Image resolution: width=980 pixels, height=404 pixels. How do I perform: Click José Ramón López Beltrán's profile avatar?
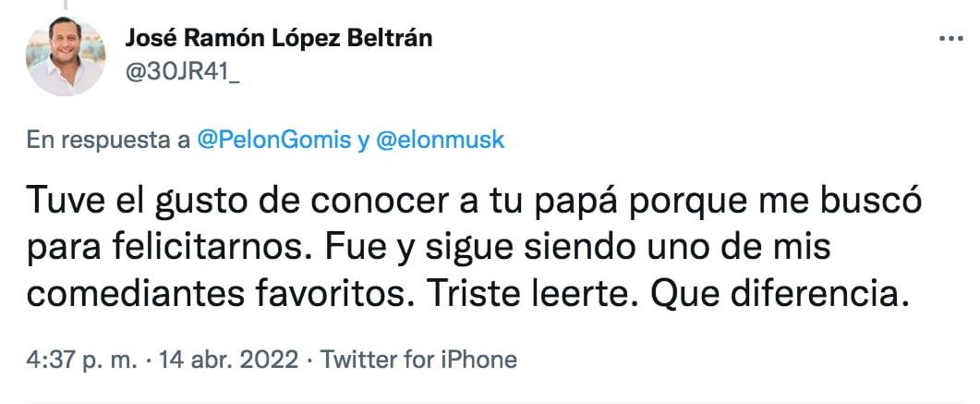64,56
